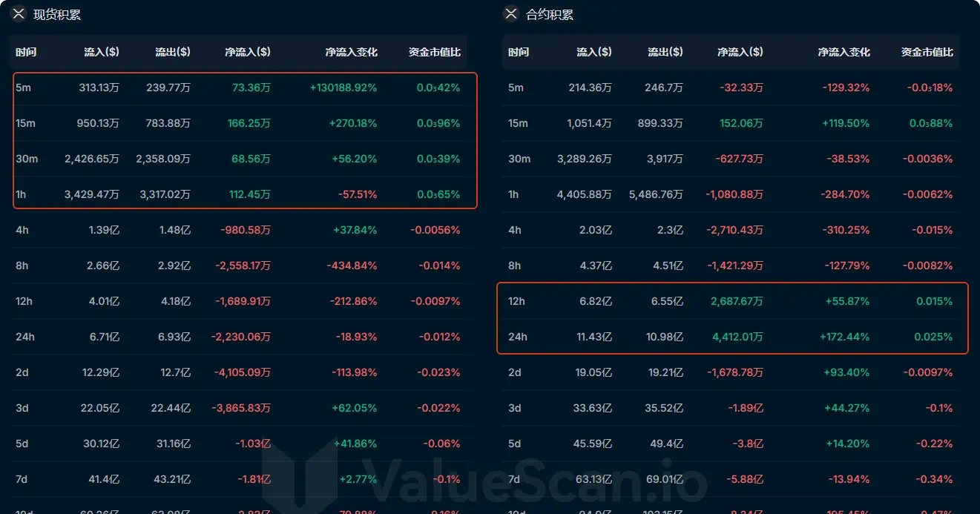Click contract 资金市值比 column header

click(927, 52)
